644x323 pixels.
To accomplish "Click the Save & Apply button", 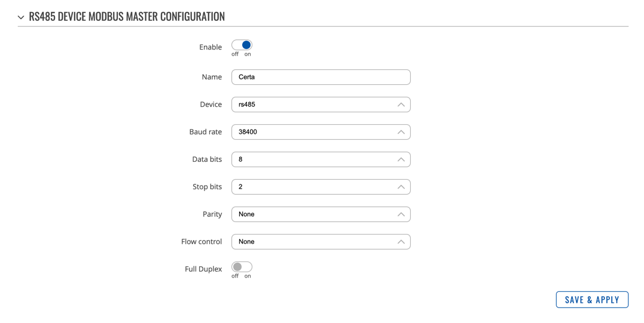I will coord(591,300).
